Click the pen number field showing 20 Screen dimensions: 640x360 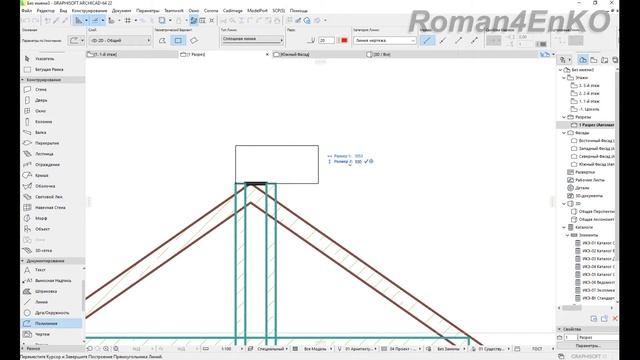point(327,40)
